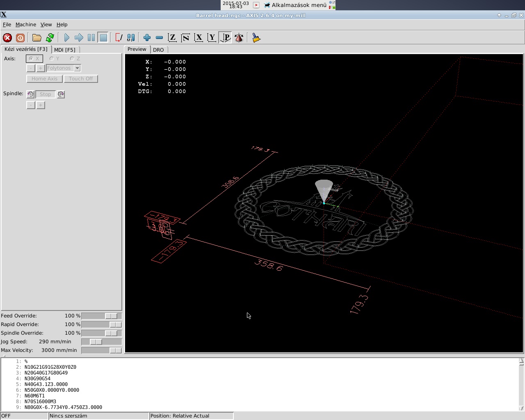Image resolution: width=525 pixels, height=420 pixels.
Task: Clear live plot with brush icon
Action: [256, 38]
